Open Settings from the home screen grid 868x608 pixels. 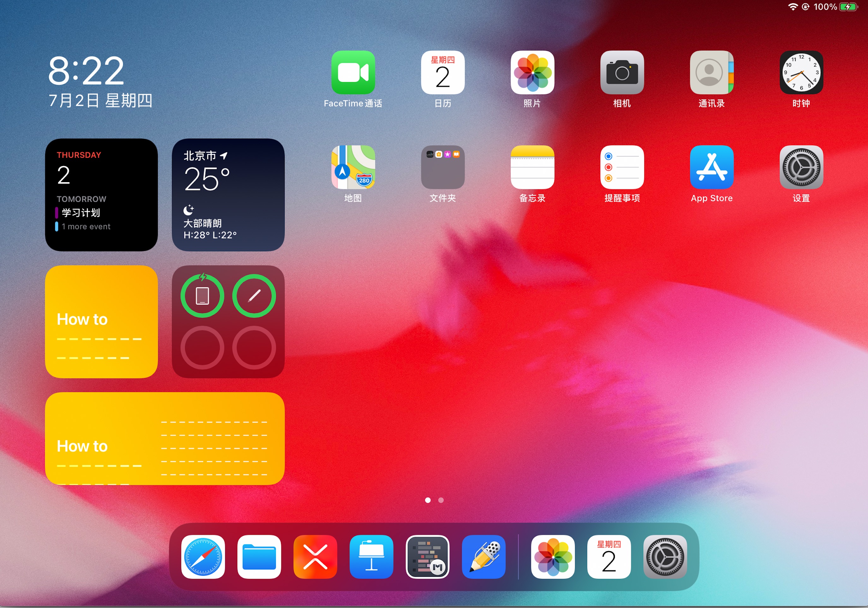tap(801, 167)
